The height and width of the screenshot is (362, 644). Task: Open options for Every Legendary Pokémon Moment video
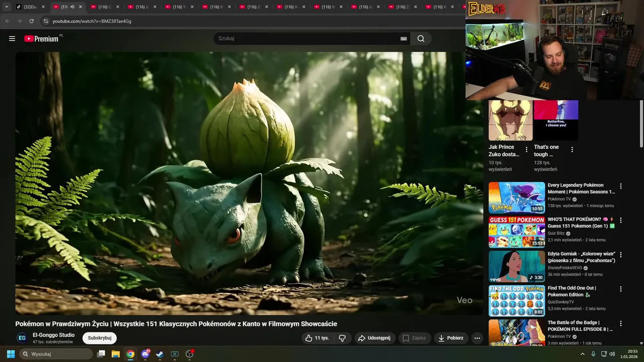point(620,186)
